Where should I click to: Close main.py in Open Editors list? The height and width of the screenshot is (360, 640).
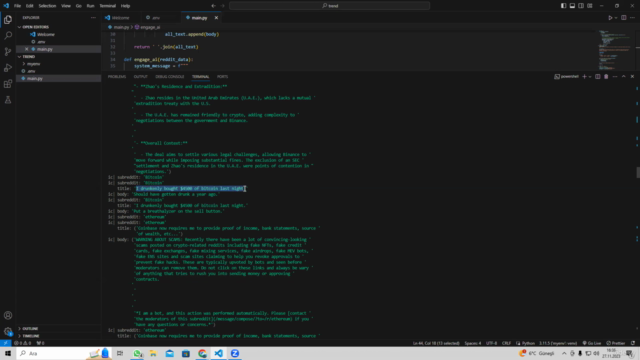27,49
